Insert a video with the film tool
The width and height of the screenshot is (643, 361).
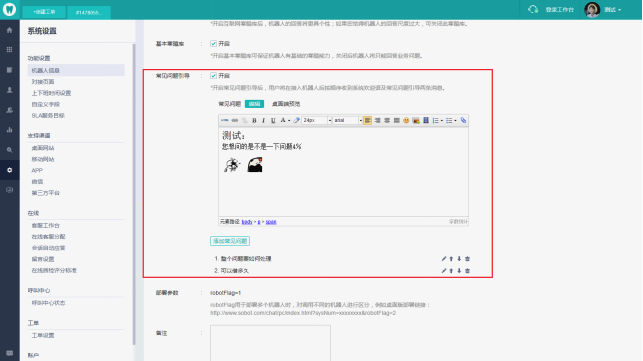[x=426, y=120]
